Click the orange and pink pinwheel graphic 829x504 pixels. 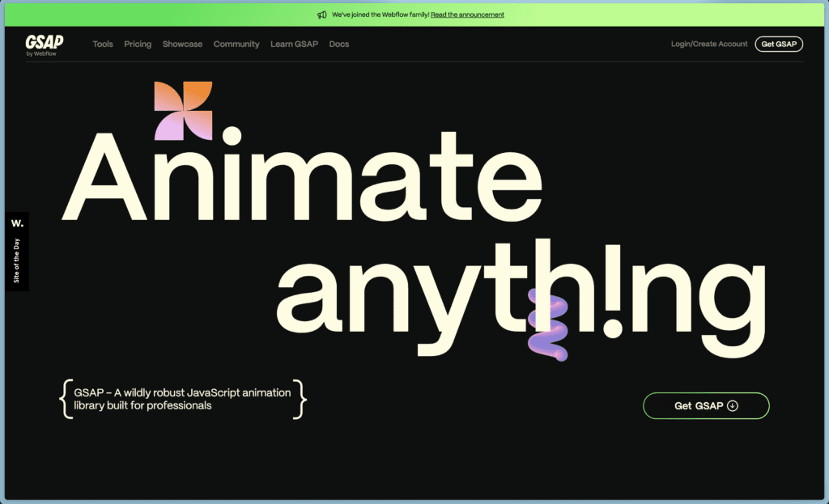(x=183, y=111)
